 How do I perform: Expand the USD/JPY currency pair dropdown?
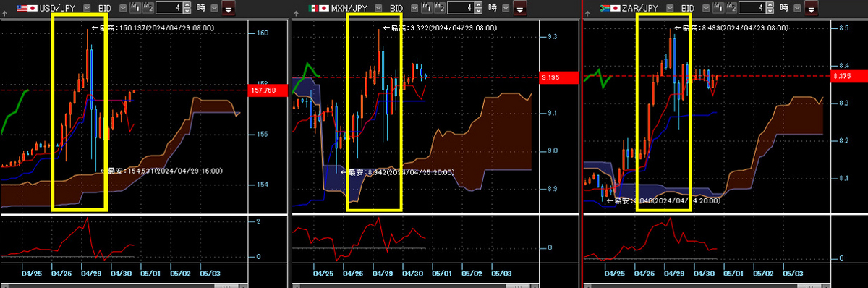(x=87, y=9)
